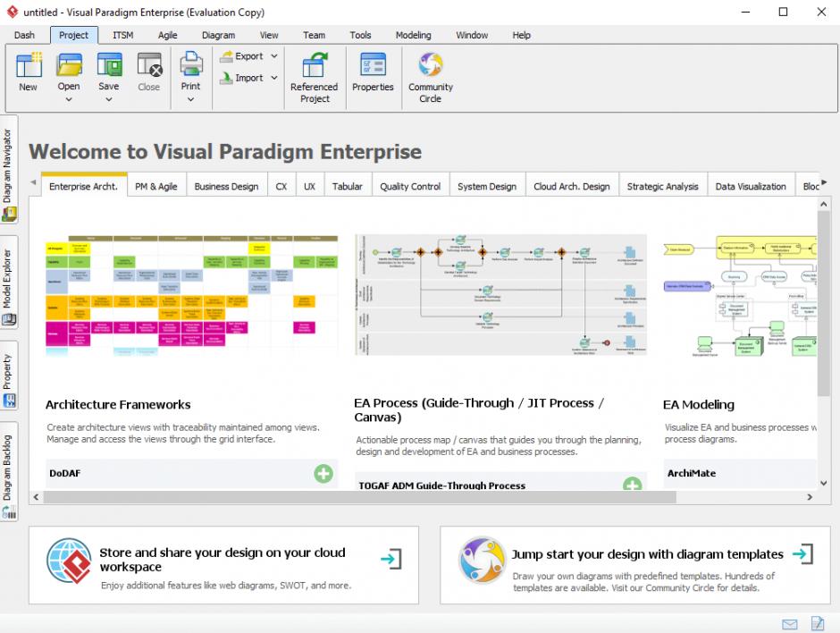Click the Print icon
840x633 pixels.
point(190,63)
